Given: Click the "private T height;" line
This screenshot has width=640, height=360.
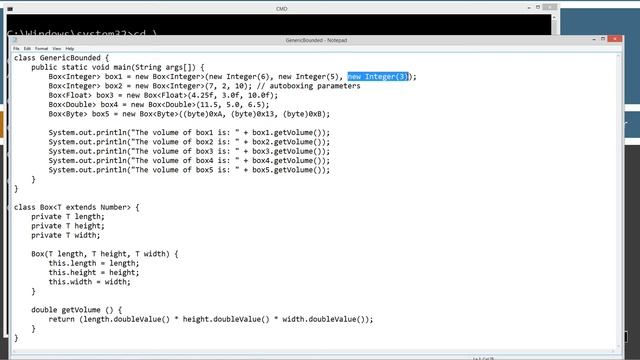Looking at the screenshot, I should coord(68,226).
